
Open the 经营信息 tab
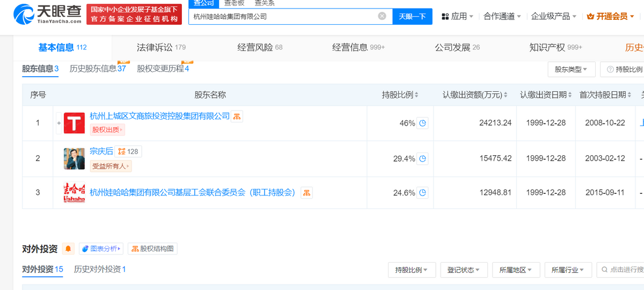coord(358,47)
